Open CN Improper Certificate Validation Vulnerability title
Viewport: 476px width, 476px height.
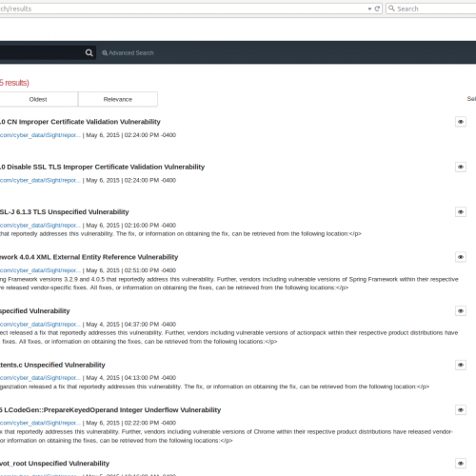coord(80,122)
